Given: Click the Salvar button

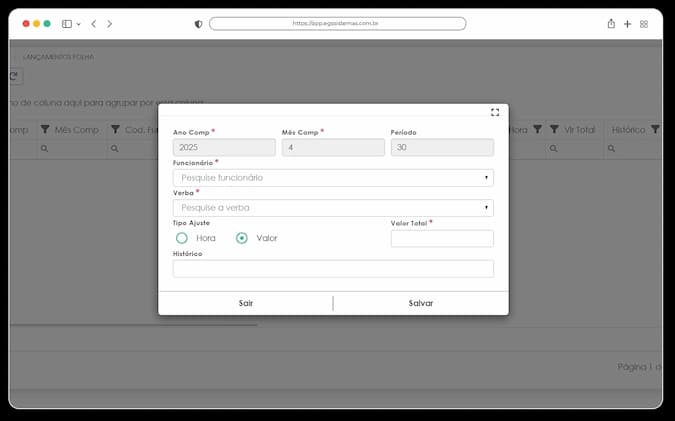Looking at the screenshot, I should click(x=421, y=303).
